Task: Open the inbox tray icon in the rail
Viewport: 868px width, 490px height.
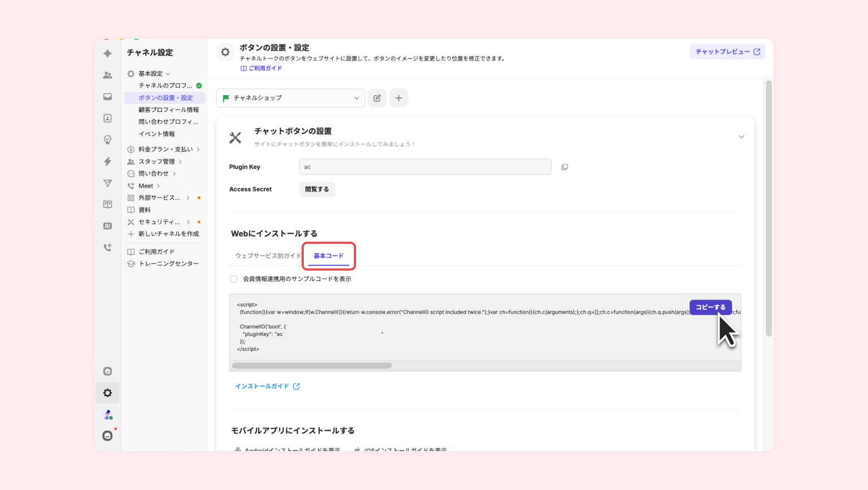Action: click(x=107, y=97)
